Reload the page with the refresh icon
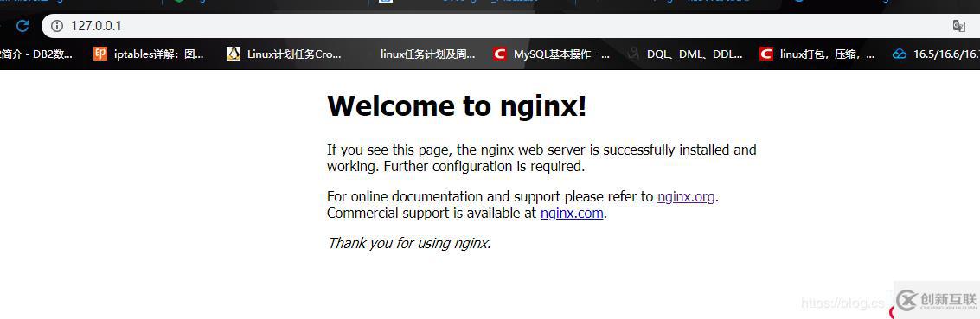The image size is (980, 319). coord(22,26)
